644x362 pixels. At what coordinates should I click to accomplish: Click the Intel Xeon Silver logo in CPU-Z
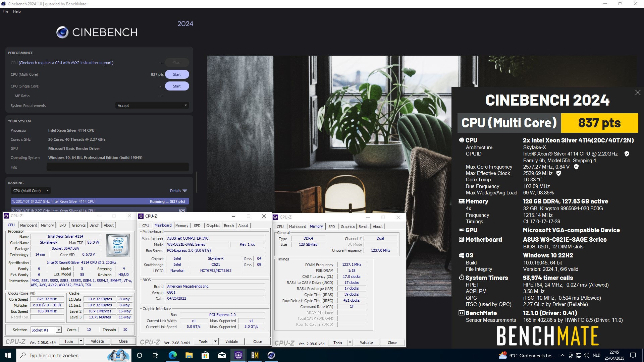tap(118, 246)
